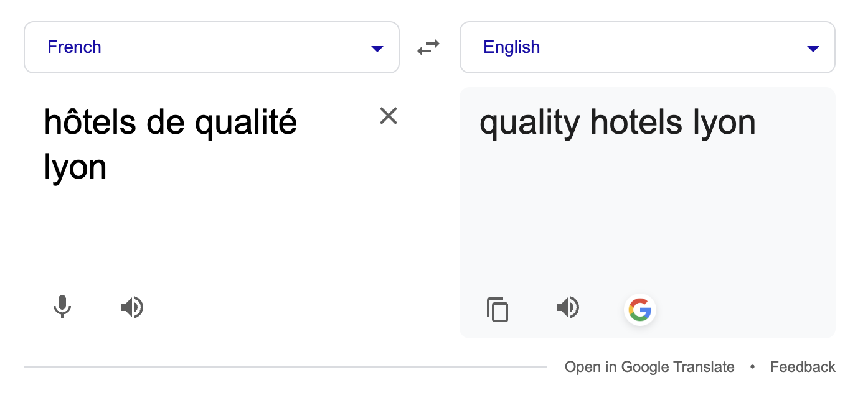
Task: Clear the French source text
Action: pos(389,116)
